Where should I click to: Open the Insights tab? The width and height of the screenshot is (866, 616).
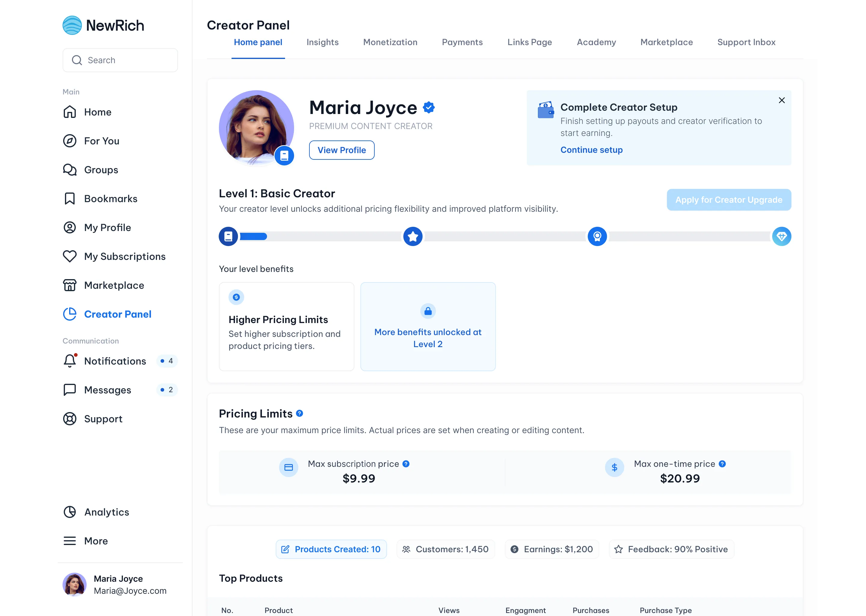coord(323,42)
